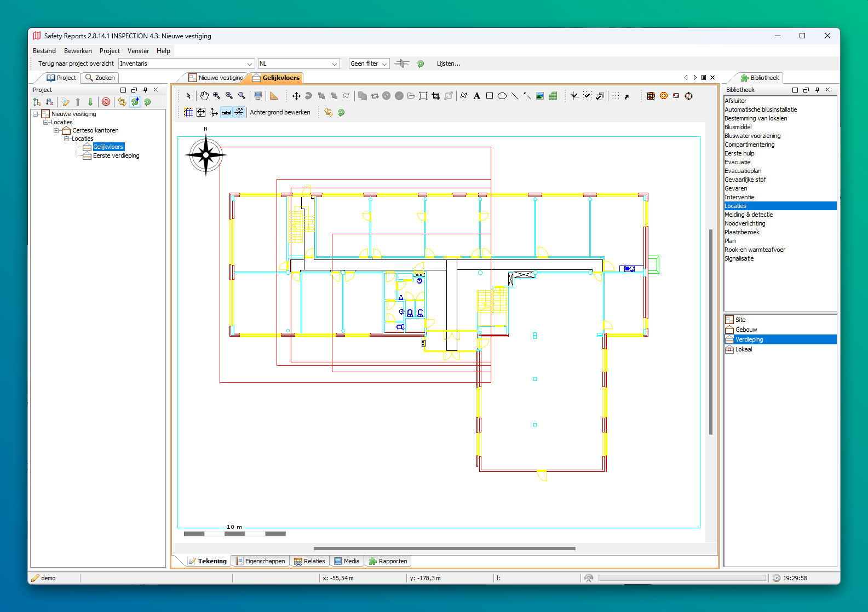Click the red prohibition icon in Project panel
Image resolution: width=868 pixels, height=612 pixels.
pos(106,102)
